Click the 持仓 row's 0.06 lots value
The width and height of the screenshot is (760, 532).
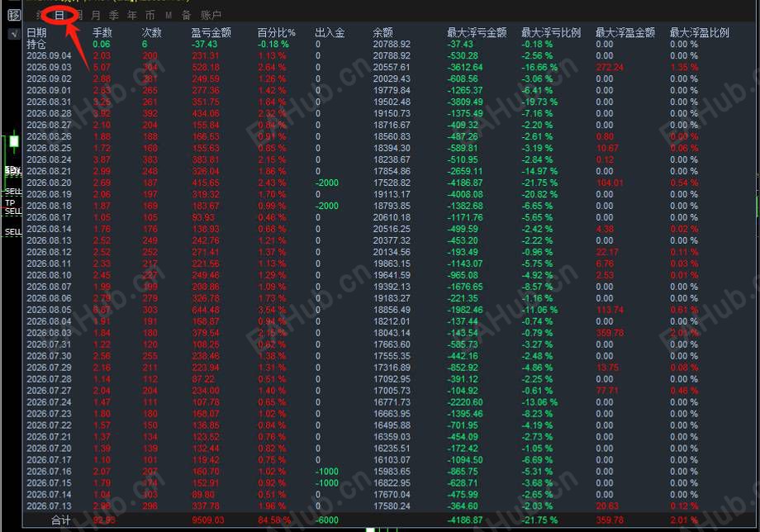click(102, 44)
